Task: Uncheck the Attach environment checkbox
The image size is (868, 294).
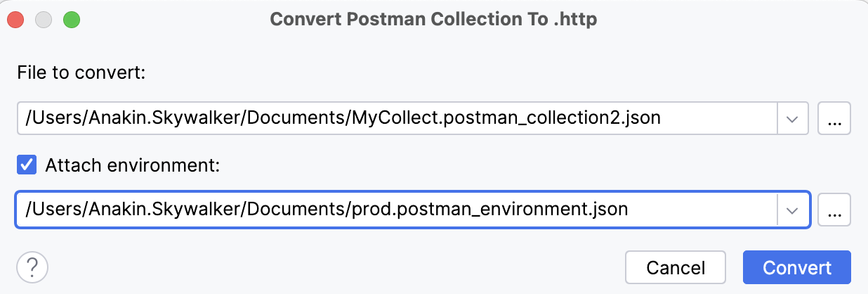Action: 27,165
